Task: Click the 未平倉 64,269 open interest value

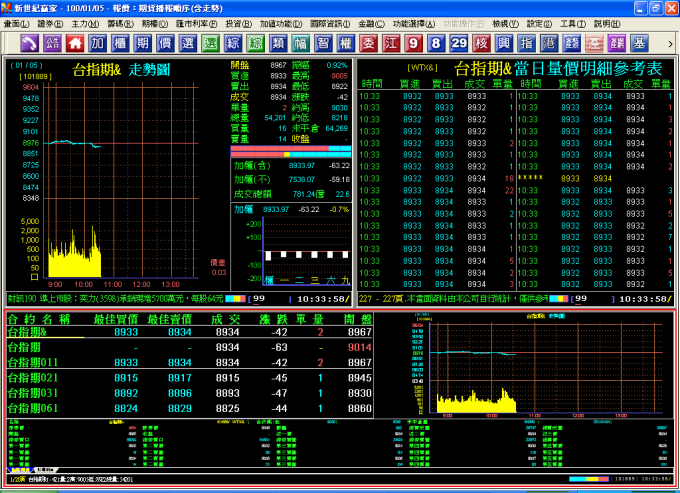Action: coord(320,128)
